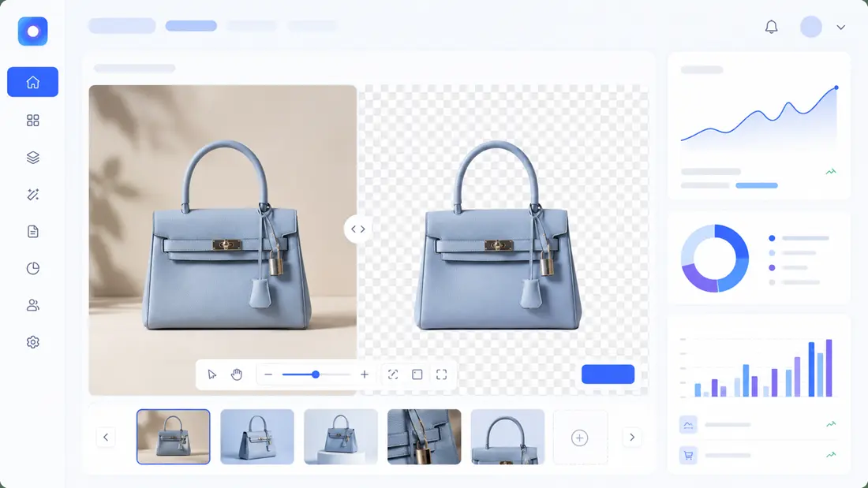This screenshot has width=868, height=488.
Task: Expand the profile dropdown chevron
Action: 841,27
